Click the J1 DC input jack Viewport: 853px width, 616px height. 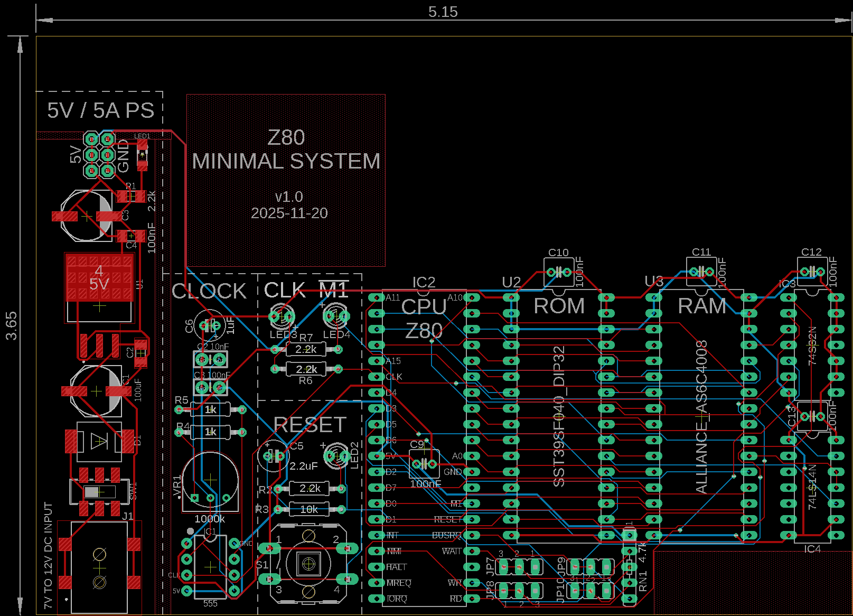tap(99, 568)
